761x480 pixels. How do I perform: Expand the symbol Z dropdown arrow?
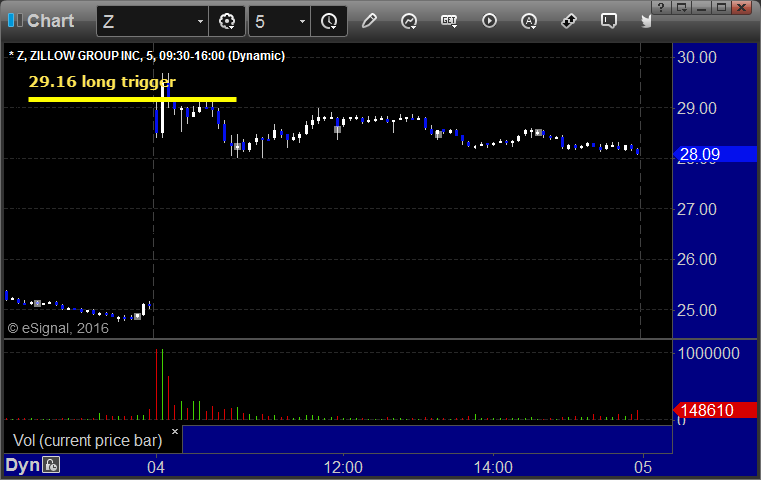[x=200, y=21]
